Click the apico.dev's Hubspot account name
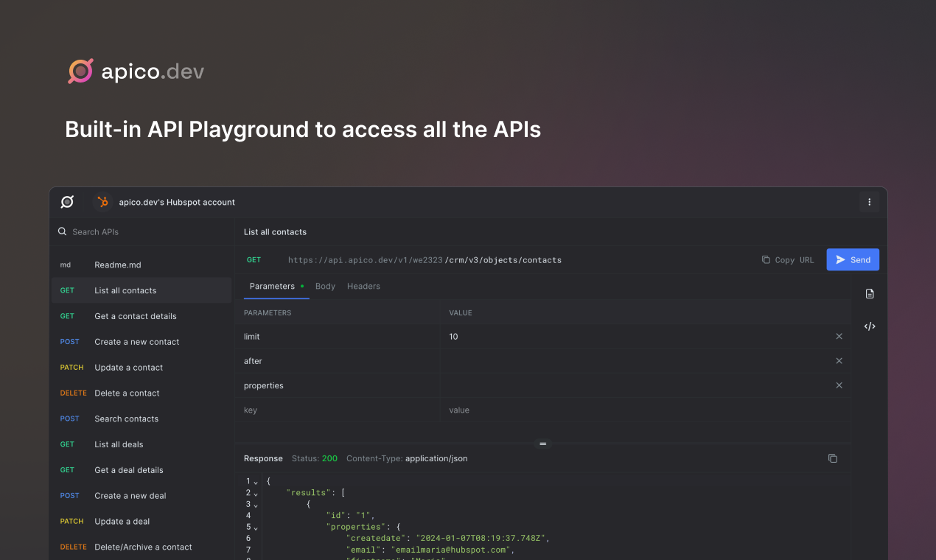The height and width of the screenshot is (560, 936). (177, 202)
